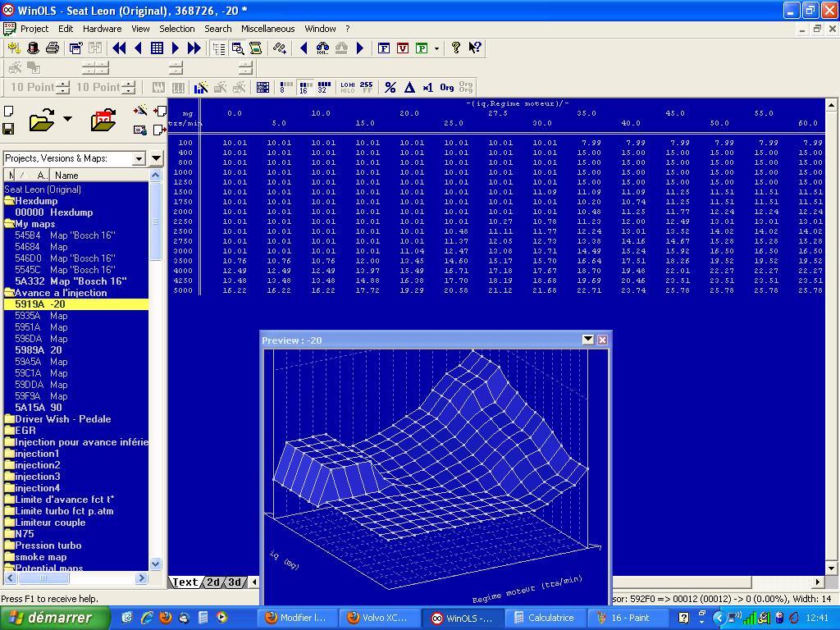Toggle 32 bit display mode

pos(324,87)
